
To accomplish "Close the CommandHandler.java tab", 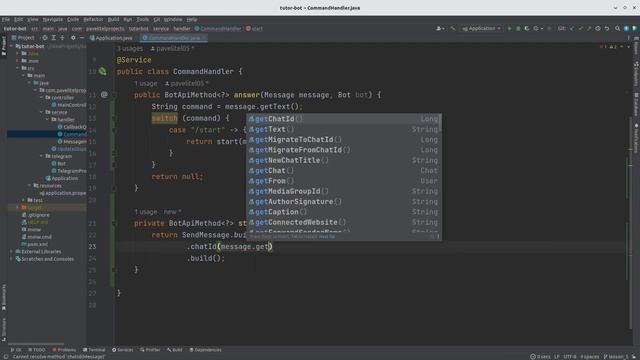I will tap(204, 38).
